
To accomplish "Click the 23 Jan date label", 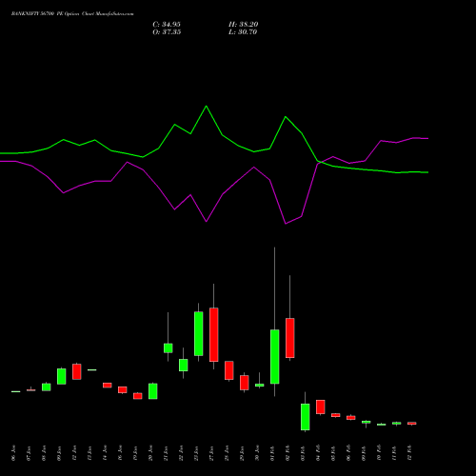I will point(196,453).
